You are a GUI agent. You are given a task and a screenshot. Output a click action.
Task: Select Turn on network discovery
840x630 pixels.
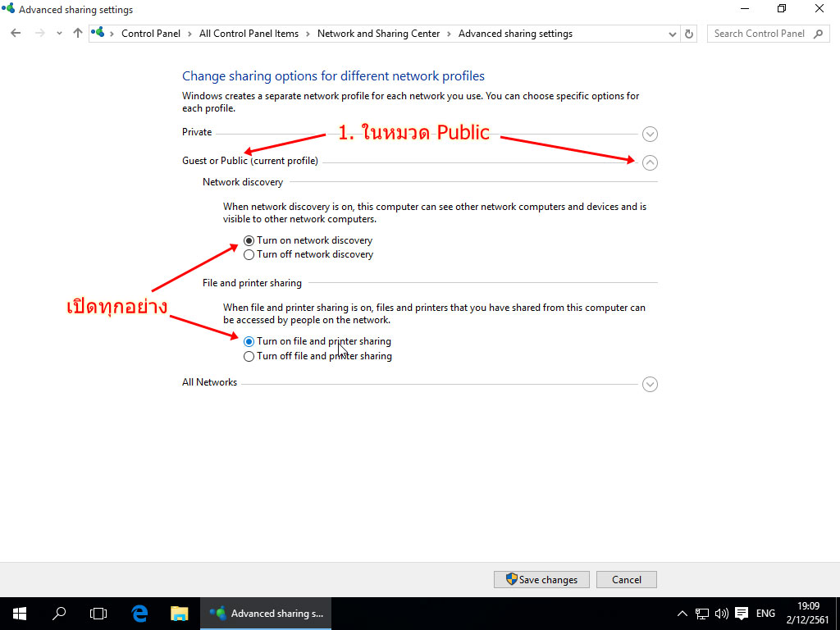[249, 241]
